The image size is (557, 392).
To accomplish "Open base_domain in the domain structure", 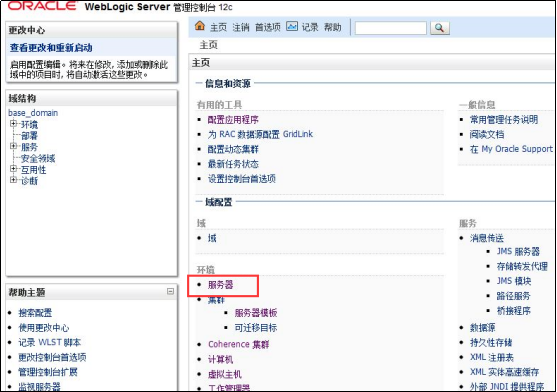I will pos(33,113).
